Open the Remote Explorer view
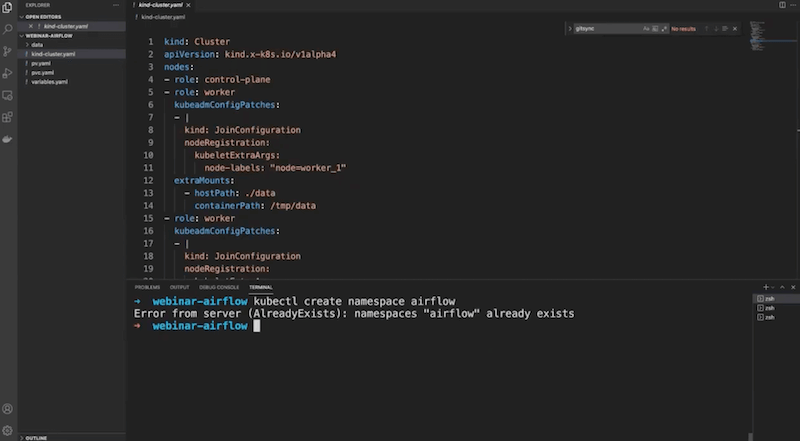Image resolution: width=800 pixels, height=441 pixels. [8, 95]
